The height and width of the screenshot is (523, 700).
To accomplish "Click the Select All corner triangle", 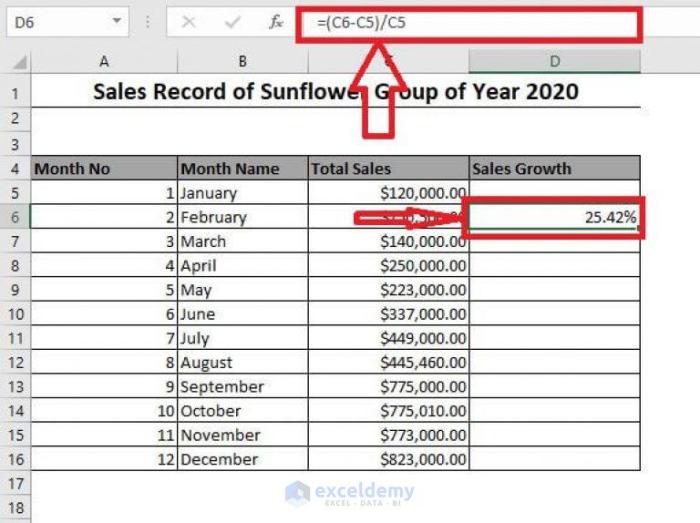I will pos(20,62).
